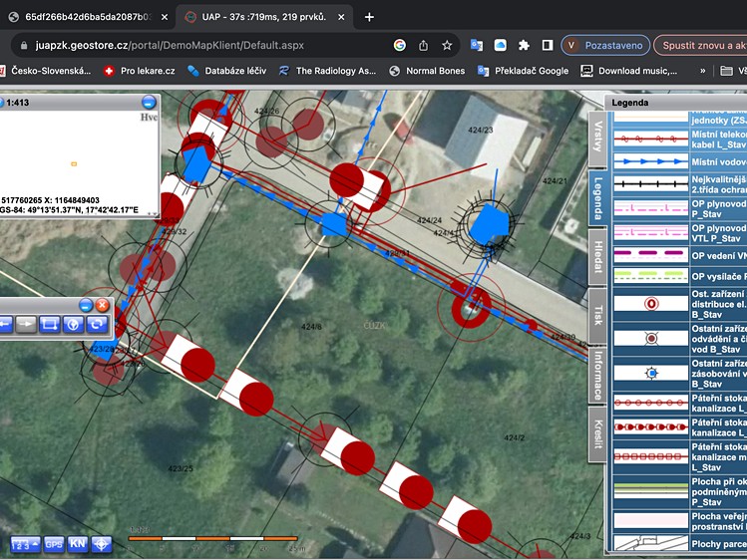Viewport: 747px width, 560px height.
Task: Open the iCloud extension icon
Action: (500, 45)
